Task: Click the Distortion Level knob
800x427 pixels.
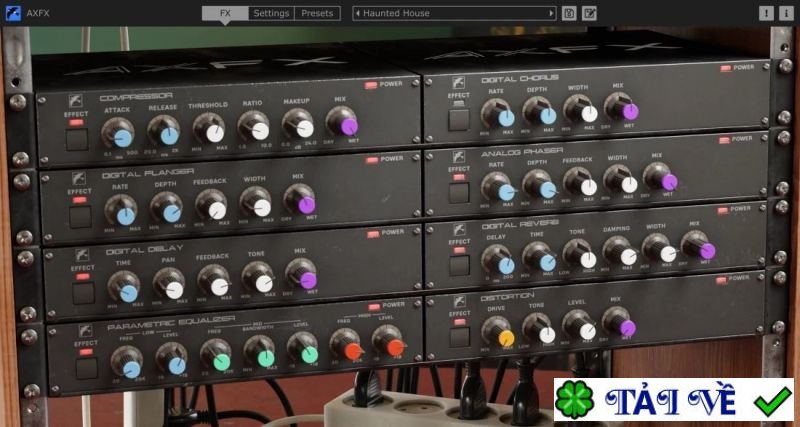Action: click(580, 326)
